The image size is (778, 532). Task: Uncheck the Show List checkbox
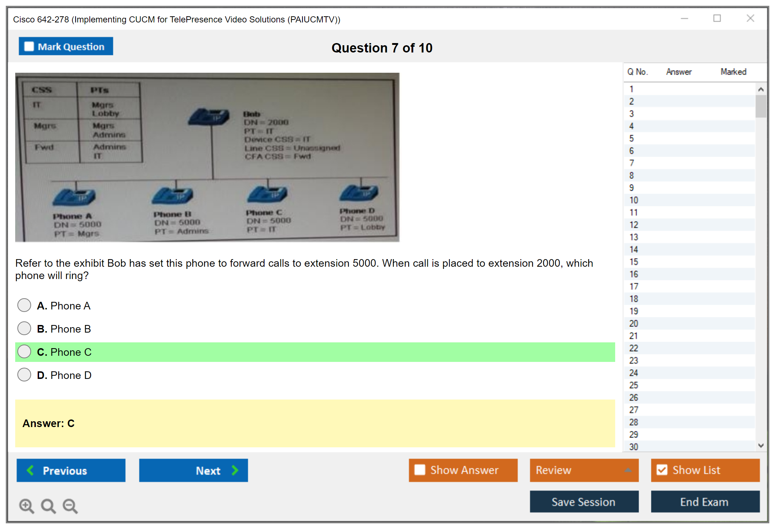[662, 470]
